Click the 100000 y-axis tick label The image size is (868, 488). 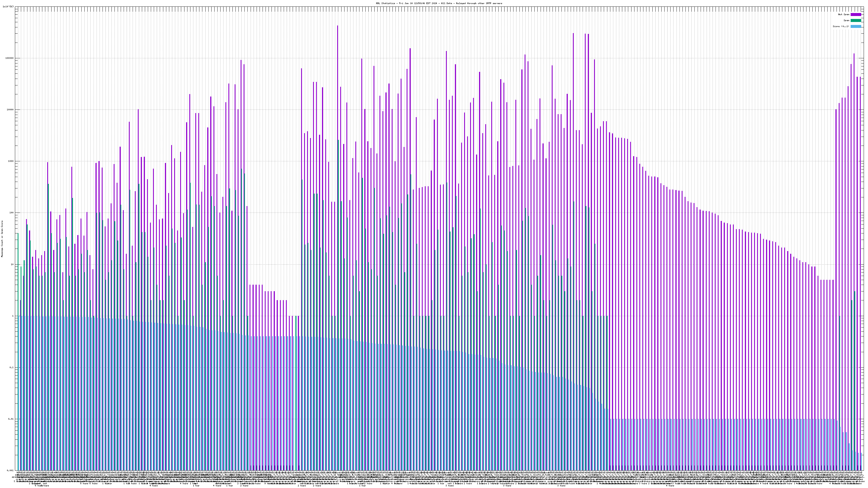click(x=10, y=58)
